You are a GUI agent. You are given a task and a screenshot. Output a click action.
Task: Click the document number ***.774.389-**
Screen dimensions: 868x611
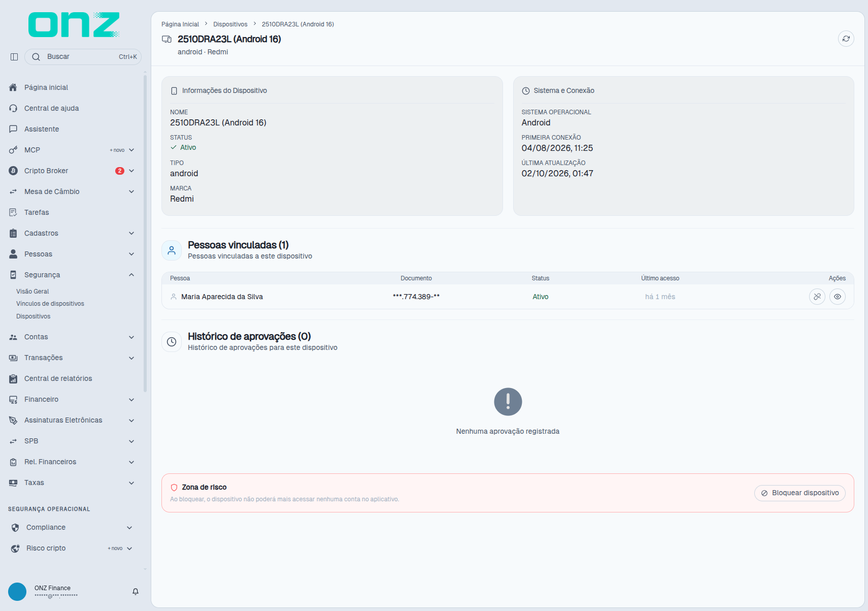click(x=416, y=297)
